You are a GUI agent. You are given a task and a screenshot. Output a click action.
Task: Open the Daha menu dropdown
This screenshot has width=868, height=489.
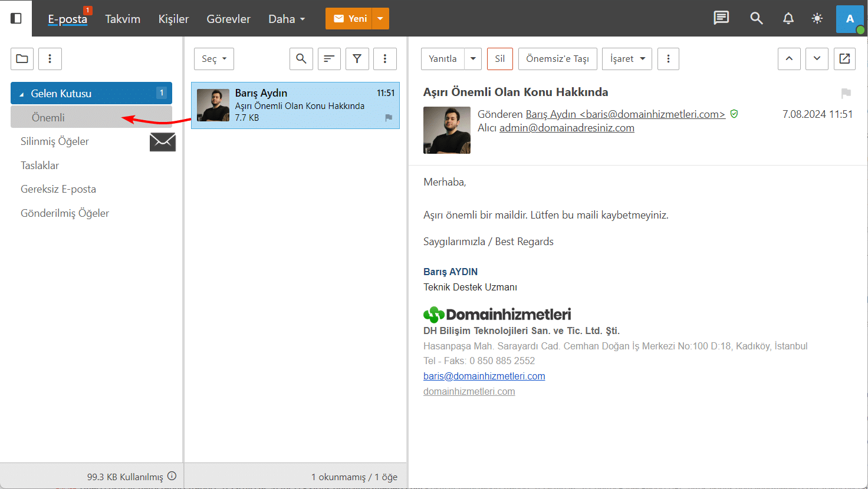point(287,19)
